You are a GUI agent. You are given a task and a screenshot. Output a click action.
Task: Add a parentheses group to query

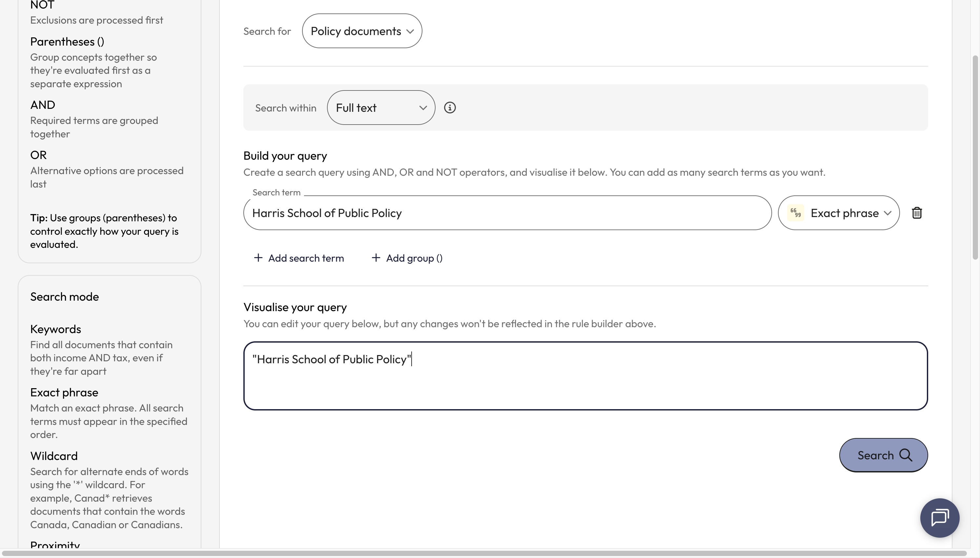(407, 258)
